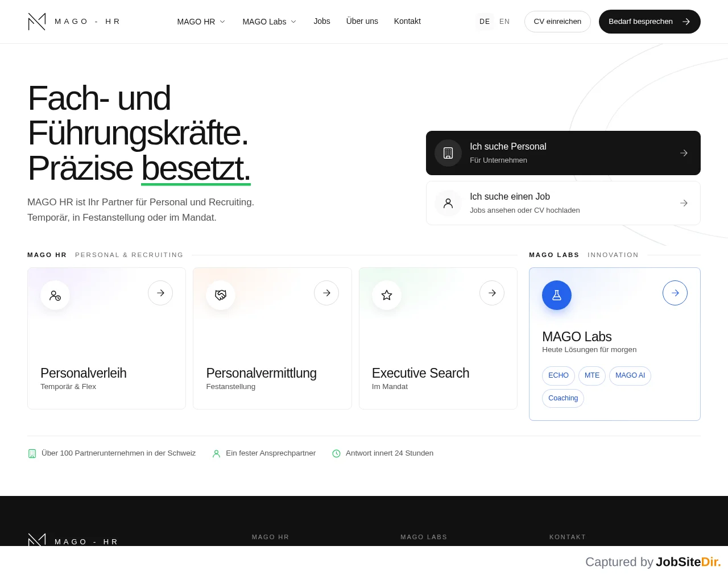The height and width of the screenshot is (579, 728).
Task: Click the person icon for job seekers
Action: pyautogui.click(x=448, y=203)
